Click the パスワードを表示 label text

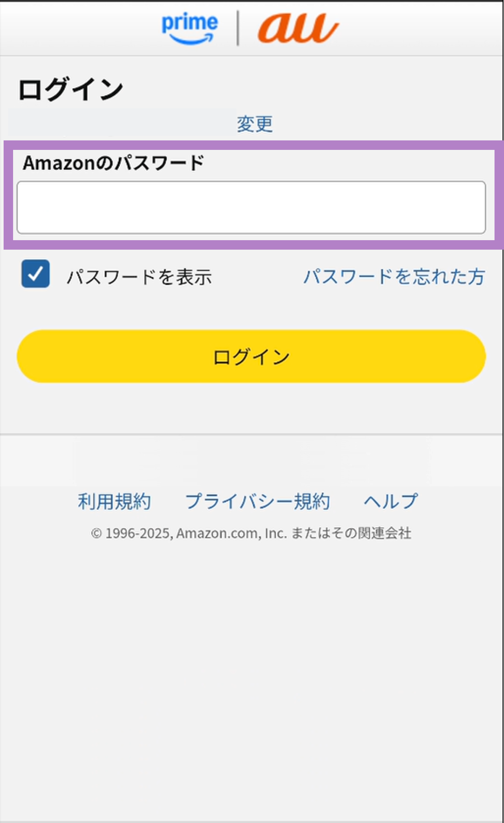point(139,277)
